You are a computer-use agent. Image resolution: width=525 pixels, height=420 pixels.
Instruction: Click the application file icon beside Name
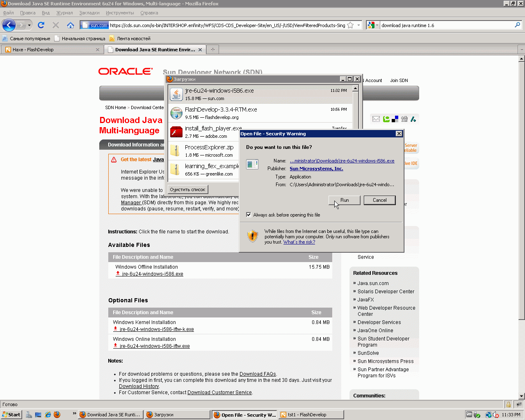(252, 164)
